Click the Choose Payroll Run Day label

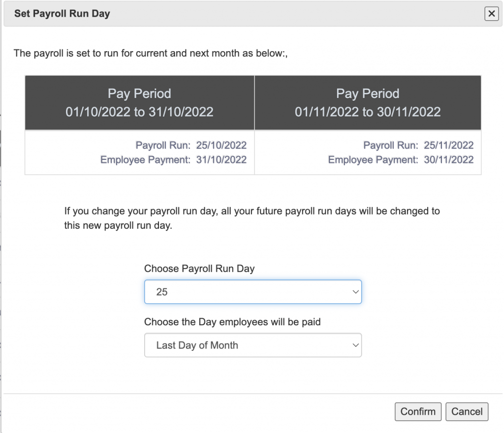pos(199,269)
